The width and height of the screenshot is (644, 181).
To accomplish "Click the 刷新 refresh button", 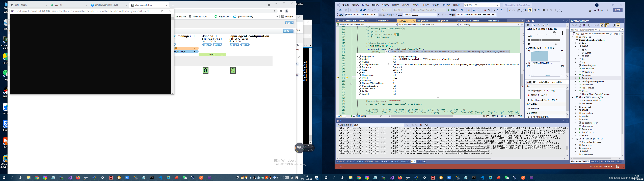I will (286, 31).
